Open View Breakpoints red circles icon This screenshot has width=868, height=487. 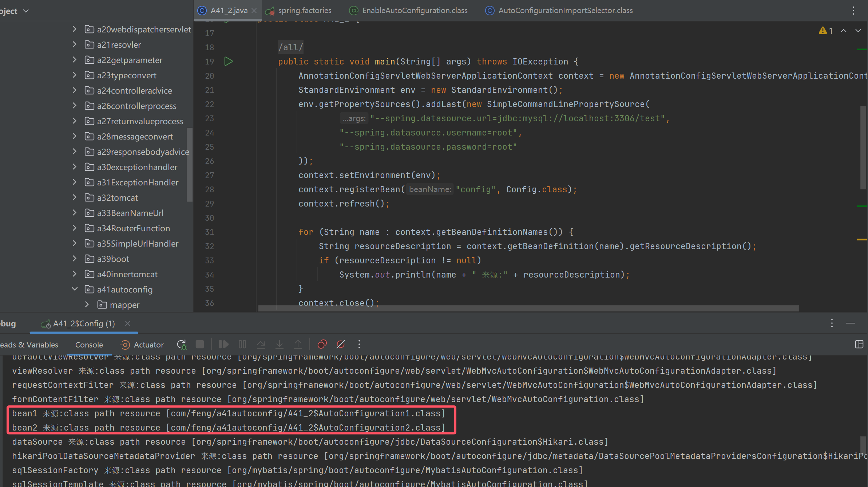coord(322,344)
